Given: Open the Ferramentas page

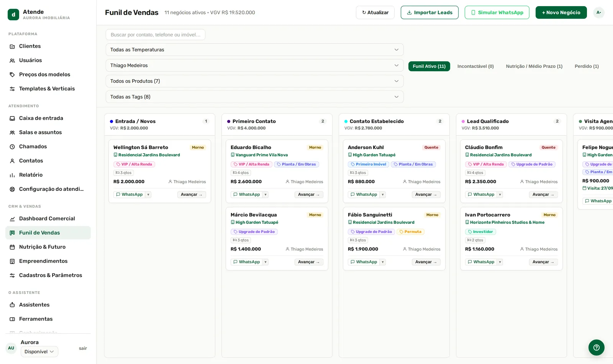Looking at the screenshot, I should tap(48, 319).
